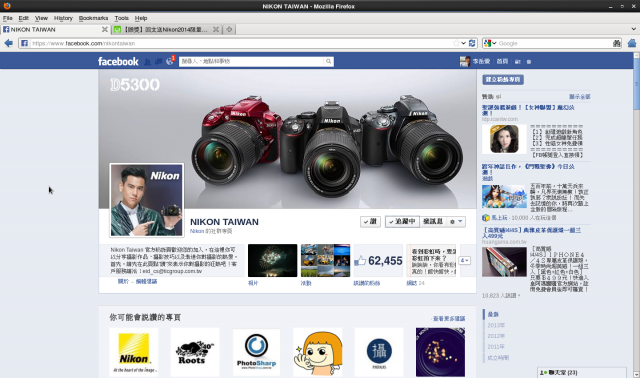Click the 發訊息 message button
Screen dimensions: 640x378
(433, 222)
